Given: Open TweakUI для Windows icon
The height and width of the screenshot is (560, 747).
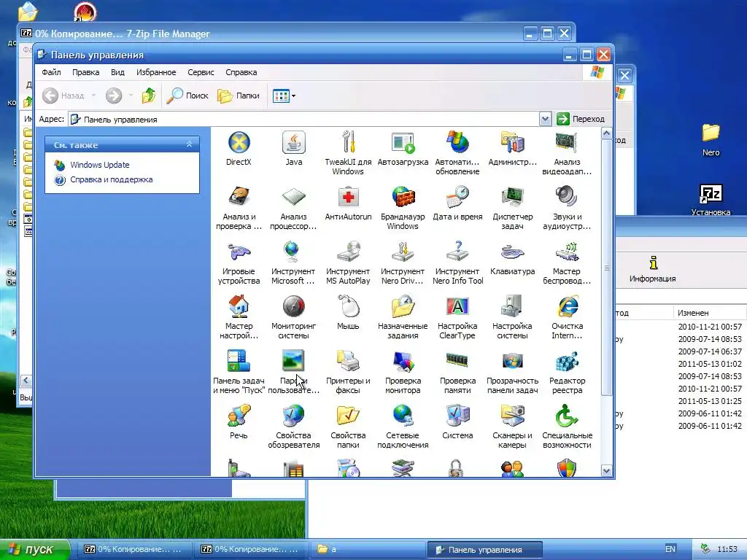Looking at the screenshot, I should pyautogui.click(x=348, y=143).
